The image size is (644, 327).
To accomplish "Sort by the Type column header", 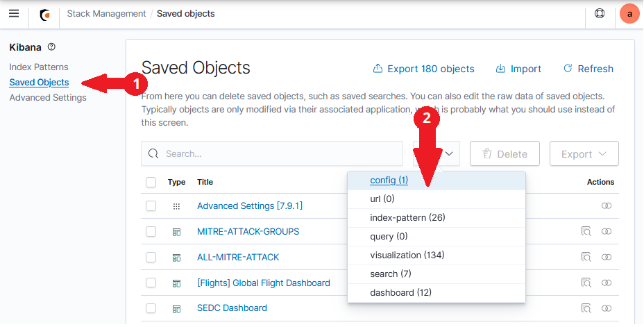I will click(176, 182).
